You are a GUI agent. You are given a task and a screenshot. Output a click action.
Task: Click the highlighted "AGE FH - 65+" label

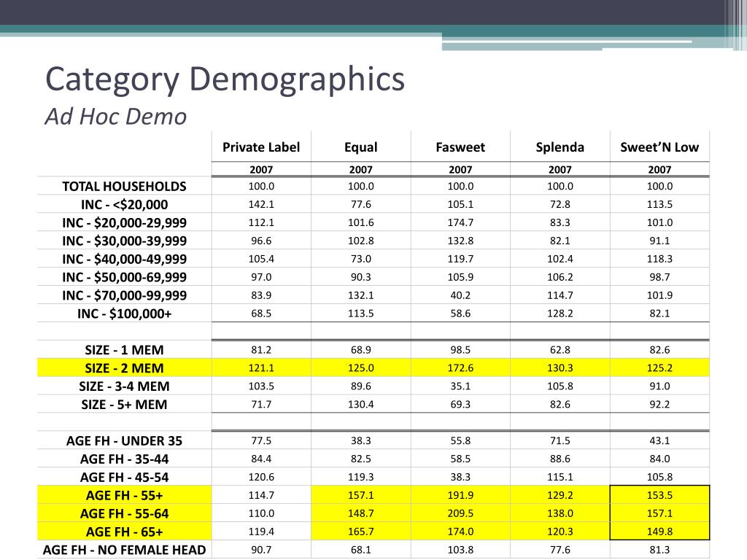coord(124,532)
